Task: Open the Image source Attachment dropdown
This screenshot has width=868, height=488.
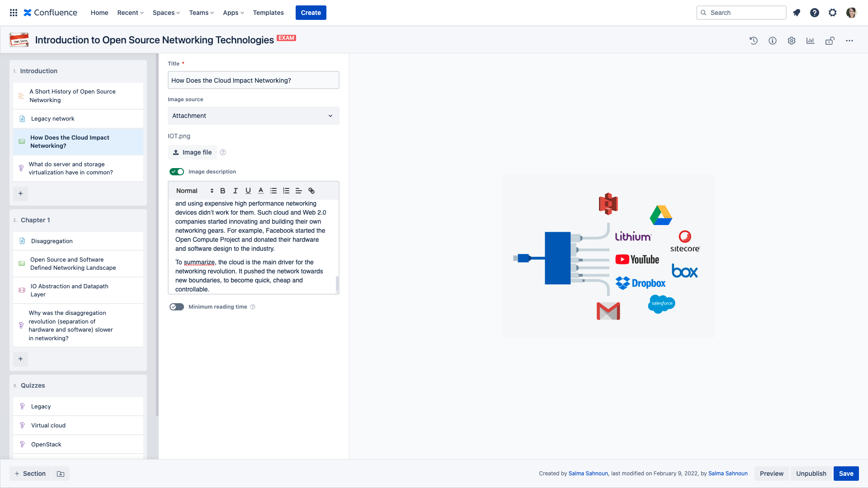Action: point(253,116)
